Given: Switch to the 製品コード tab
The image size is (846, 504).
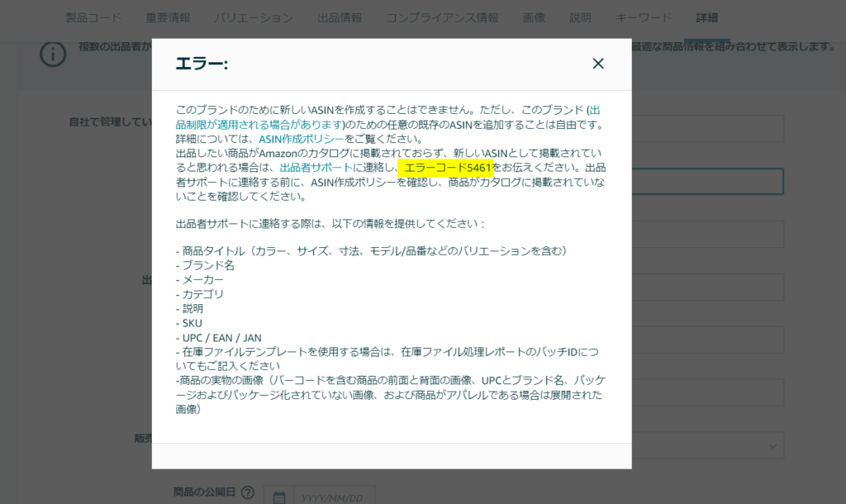Looking at the screenshot, I should pyautogui.click(x=96, y=17).
